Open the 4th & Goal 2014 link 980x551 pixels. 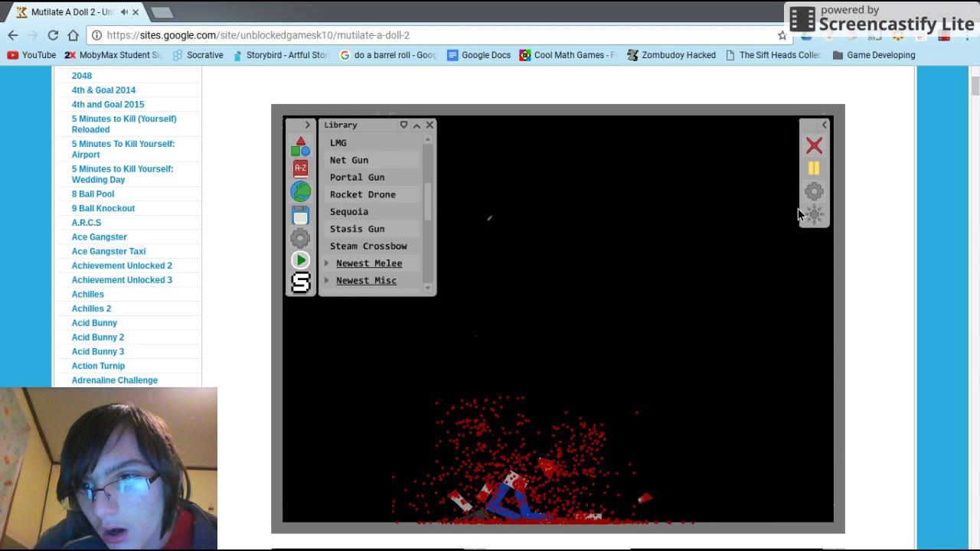[103, 90]
